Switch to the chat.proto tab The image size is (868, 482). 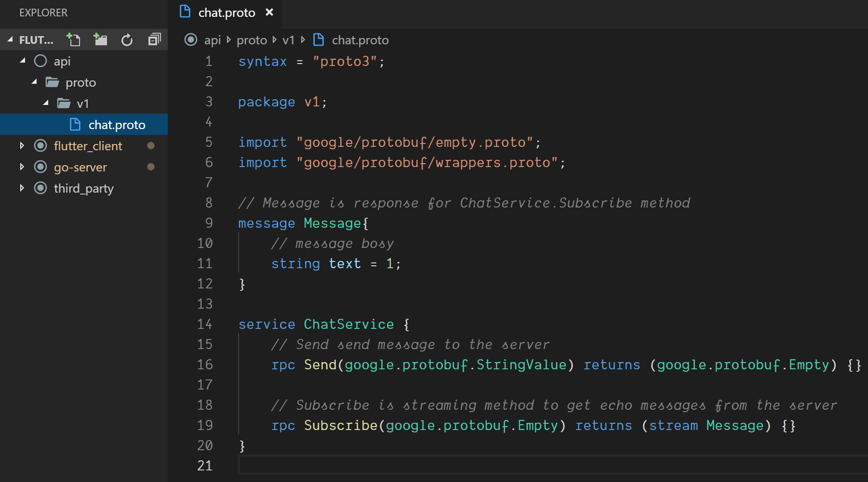pos(226,13)
